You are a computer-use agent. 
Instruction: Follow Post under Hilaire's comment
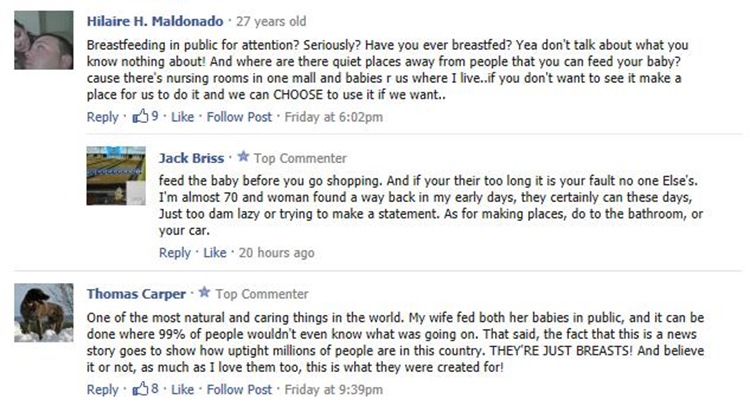[238, 117]
